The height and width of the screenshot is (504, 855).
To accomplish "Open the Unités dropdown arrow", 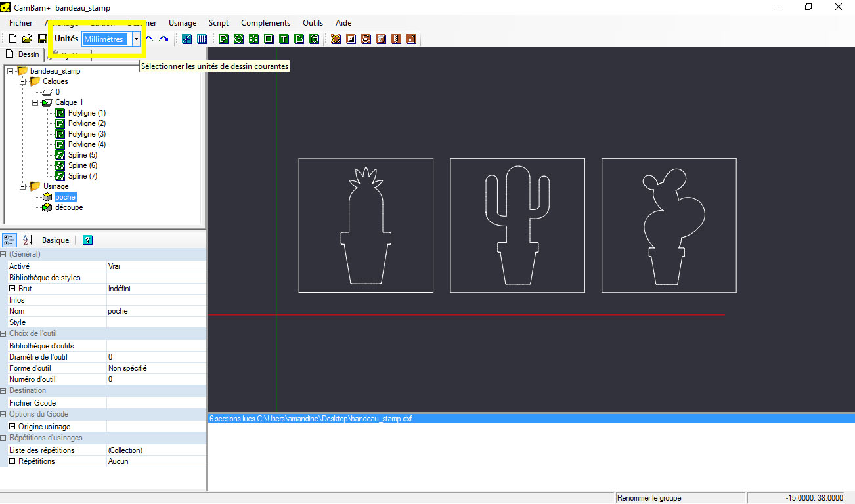I will pos(136,39).
